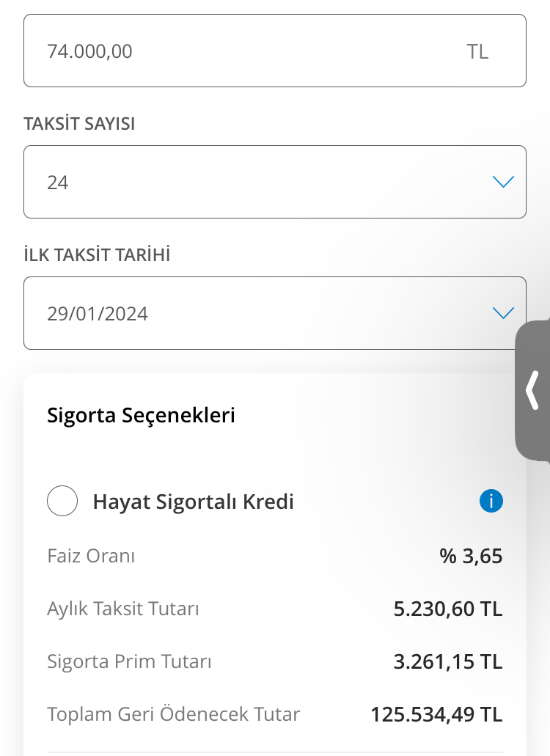This screenshot has height=756, width=550.
Task: Click the % 3,65 interest rate value
Action: (x=471, y=556)
